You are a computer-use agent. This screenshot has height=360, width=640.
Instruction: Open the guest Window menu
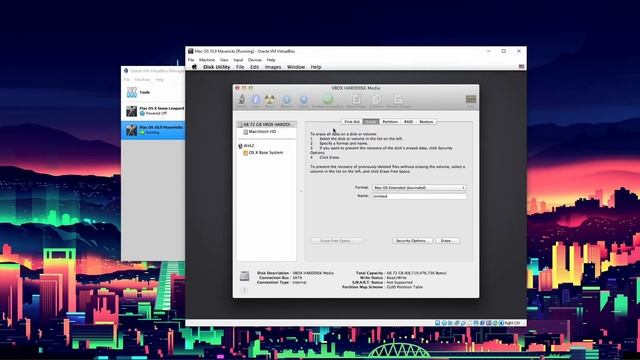pos(296,67)
